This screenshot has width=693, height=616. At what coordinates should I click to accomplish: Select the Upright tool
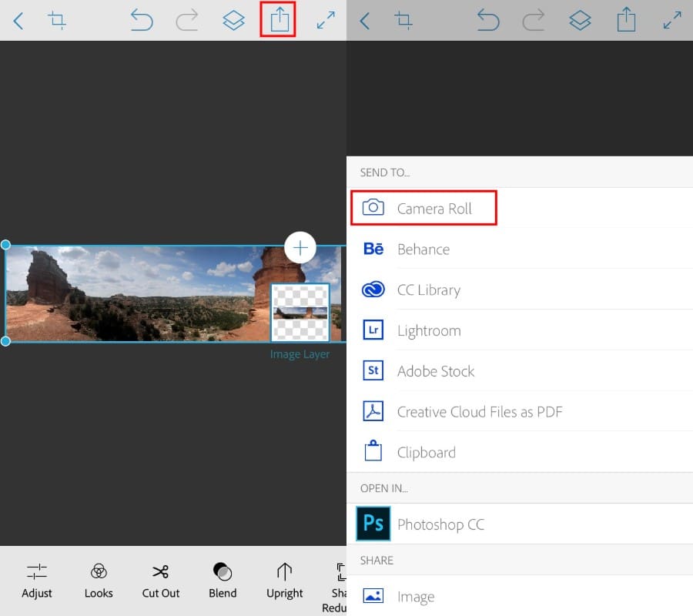pyautogui.click(x=285, y=581)
